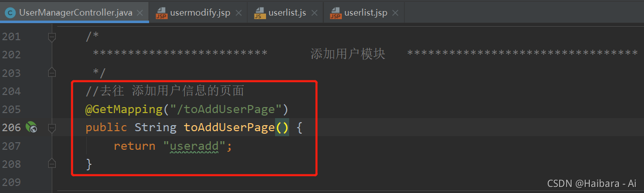The width and height of the screenshot is (644, 193).
Task: Click fold end marker at line 208
Action: (x=51, y=163)
